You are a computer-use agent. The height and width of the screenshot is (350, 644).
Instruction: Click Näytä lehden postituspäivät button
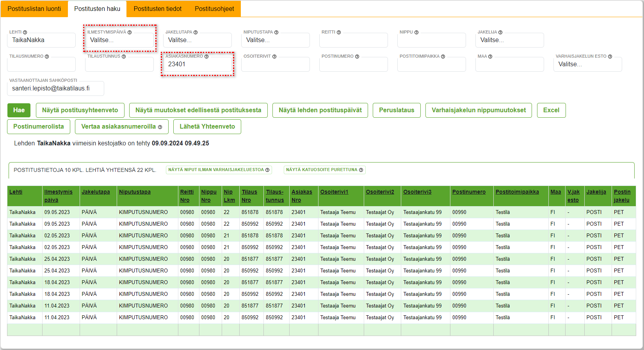(320, 110)
